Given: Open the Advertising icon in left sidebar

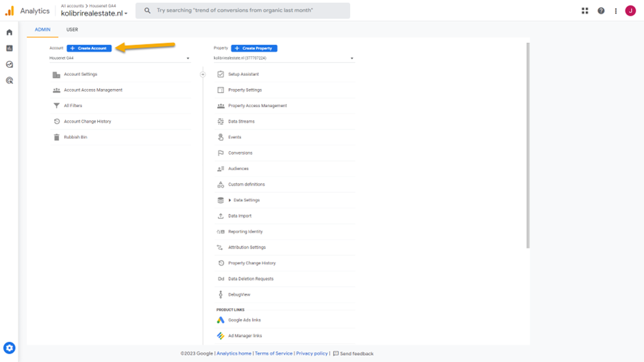Looking at the screenshot, I should pyautogui.click(x=10, y=81).
